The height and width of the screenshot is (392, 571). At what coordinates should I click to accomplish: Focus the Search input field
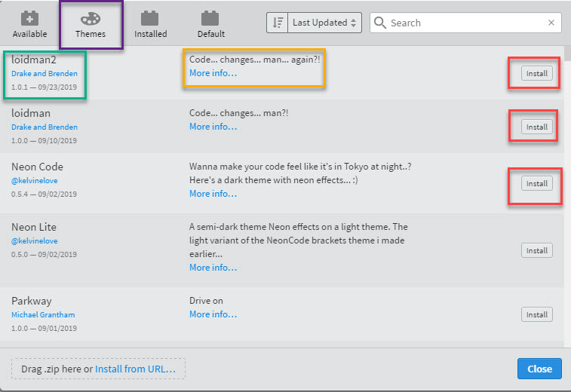(x=465, y=23)
